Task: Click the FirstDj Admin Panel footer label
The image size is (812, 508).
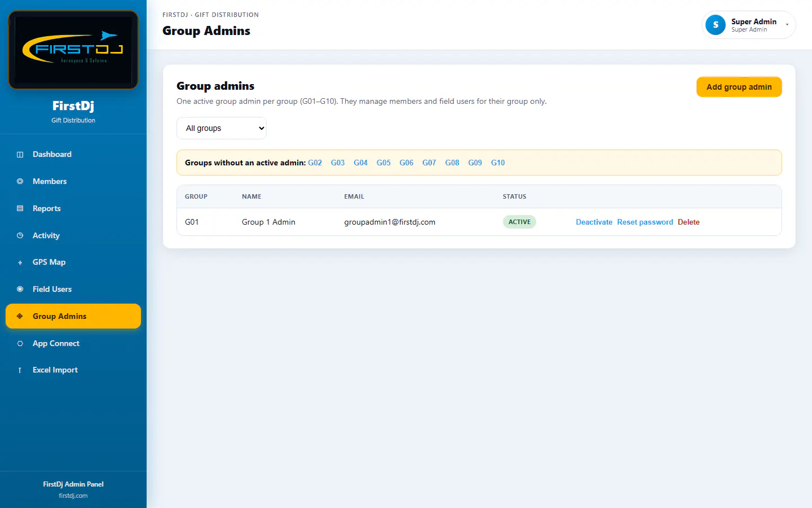Action: pyautogui.click(x=73, y=484)
